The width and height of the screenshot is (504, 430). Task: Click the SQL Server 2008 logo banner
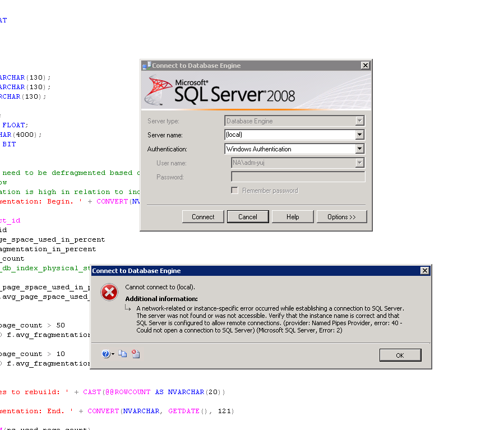point(256,91)
